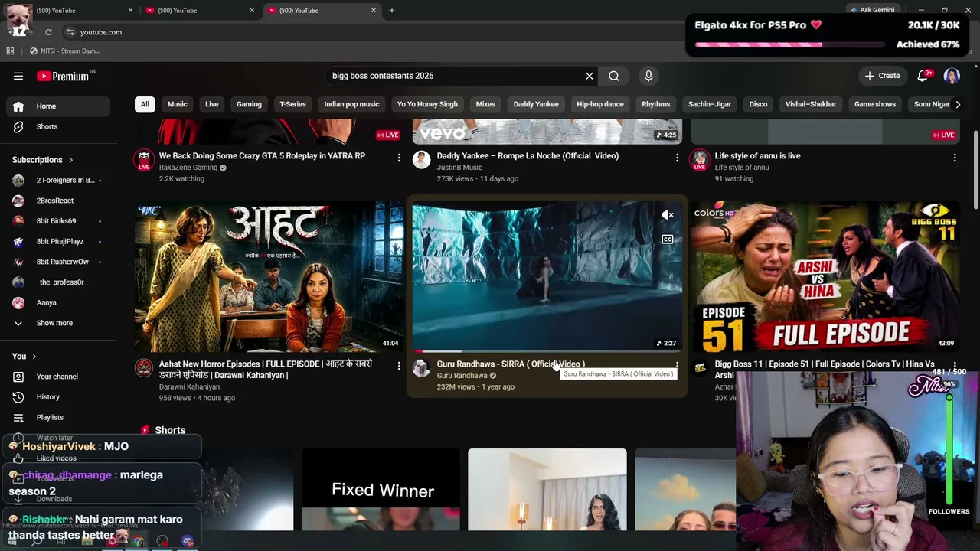Open the Create dropdown button
Image resolution: width=980 pixels, height=551 pixels.
[x=882, y=76]
